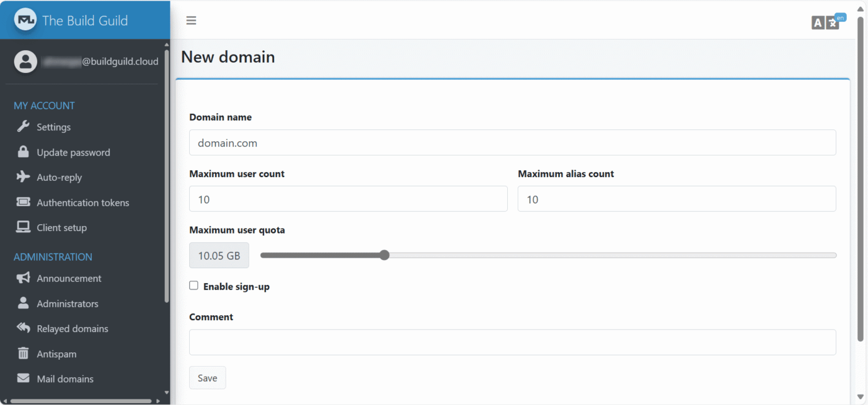Go to Mail domains in the sidebar

pyautogui.click(x=64, y=379)
